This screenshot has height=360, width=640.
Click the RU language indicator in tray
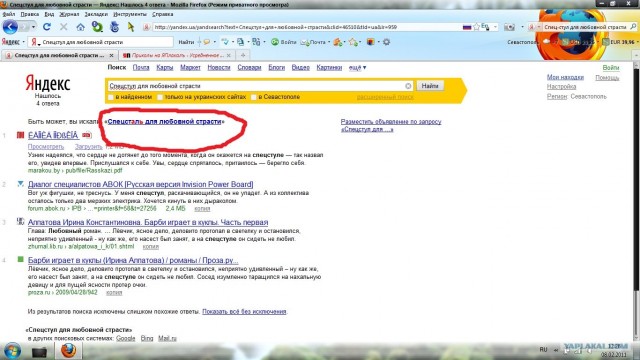[543, 350]
